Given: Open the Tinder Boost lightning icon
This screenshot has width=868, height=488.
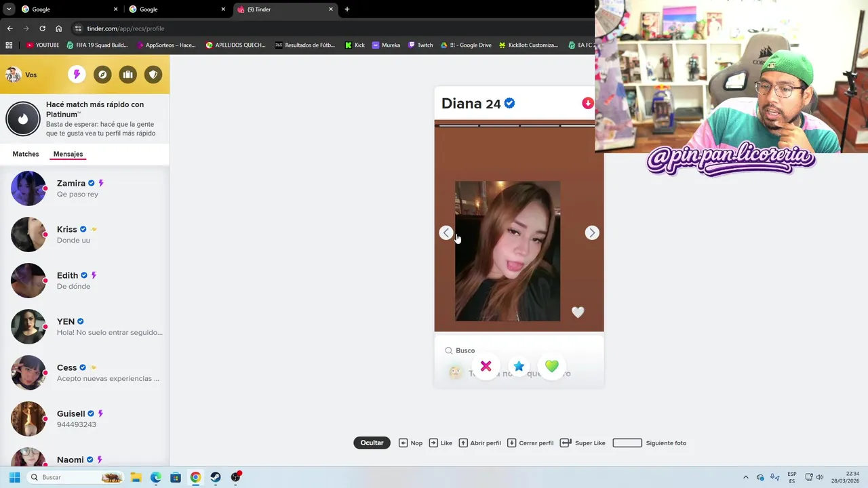Looking at the screenshot, I should (x=77, y=75).
